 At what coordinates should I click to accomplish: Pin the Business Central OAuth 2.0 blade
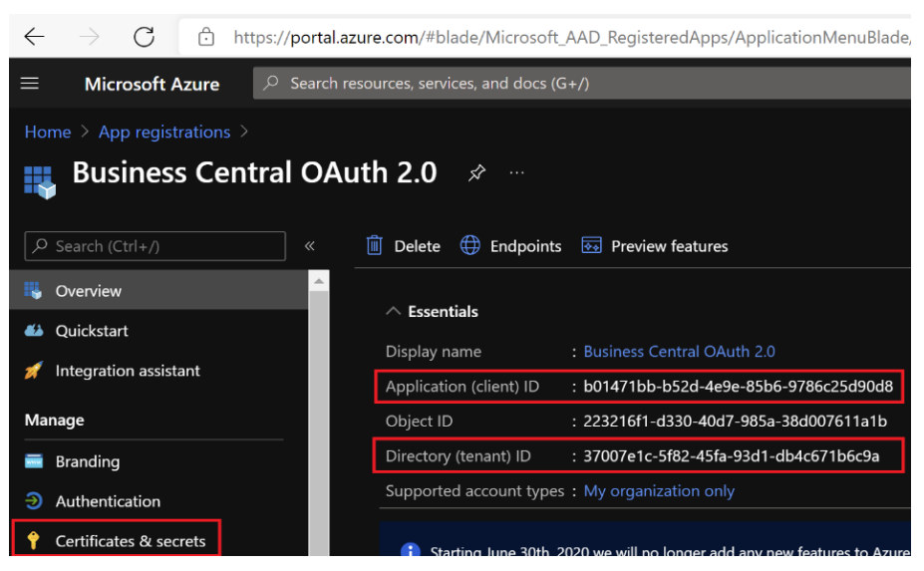point(476,173)
